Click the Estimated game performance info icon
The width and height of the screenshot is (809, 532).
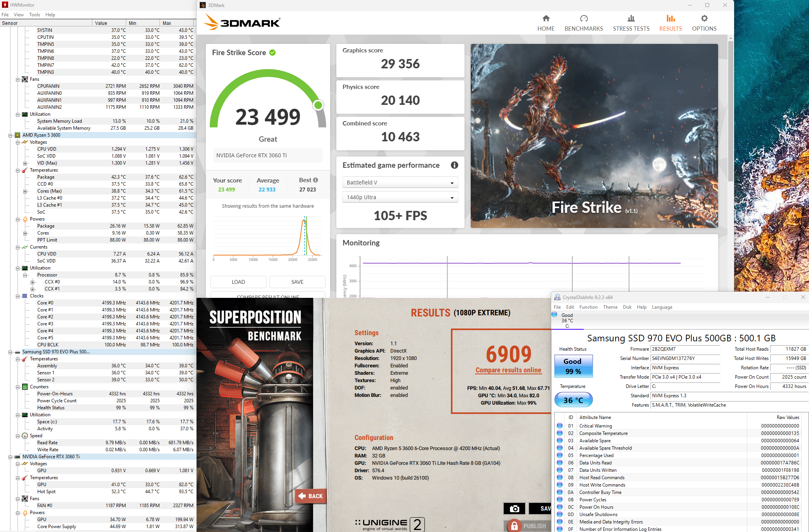[x=454, y=165]
